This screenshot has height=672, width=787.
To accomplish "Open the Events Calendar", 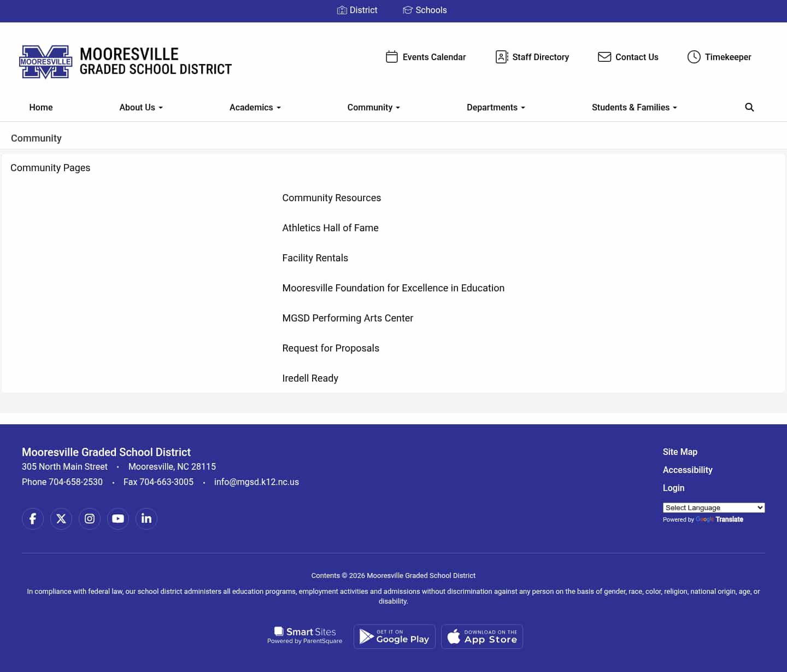I will (x=426, y=57).
